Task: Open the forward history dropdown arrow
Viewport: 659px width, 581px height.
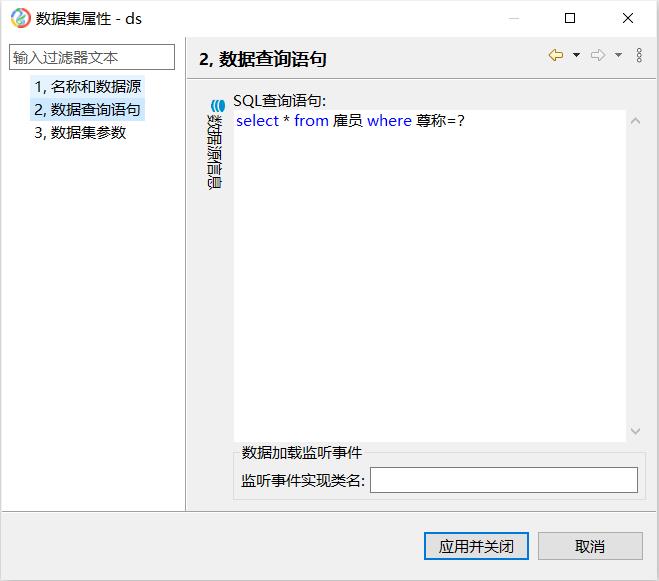Action: (618, 55)
